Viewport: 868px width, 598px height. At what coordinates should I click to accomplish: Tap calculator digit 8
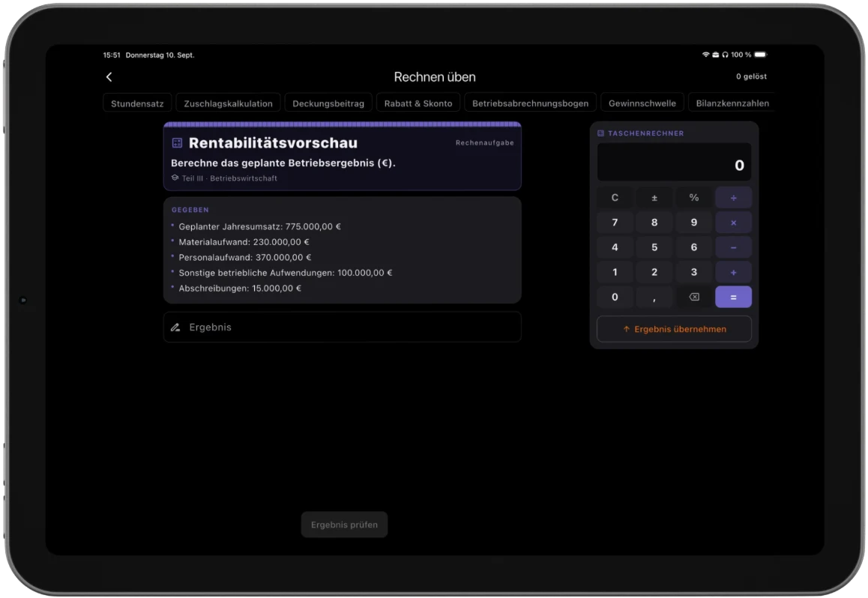pos(654,223)
